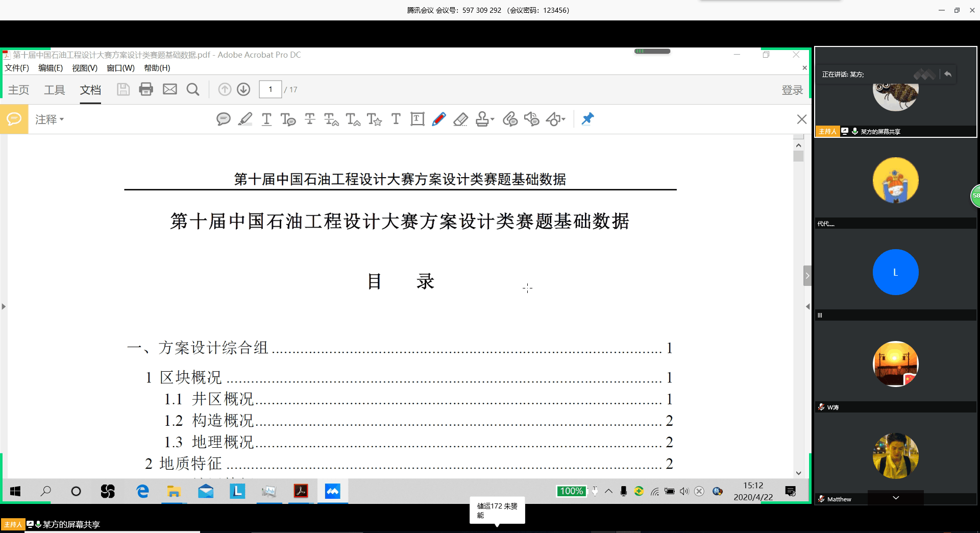Select the strikethrough text tool
This screenshot has width=980, height=533.
(x=310, y=119)
